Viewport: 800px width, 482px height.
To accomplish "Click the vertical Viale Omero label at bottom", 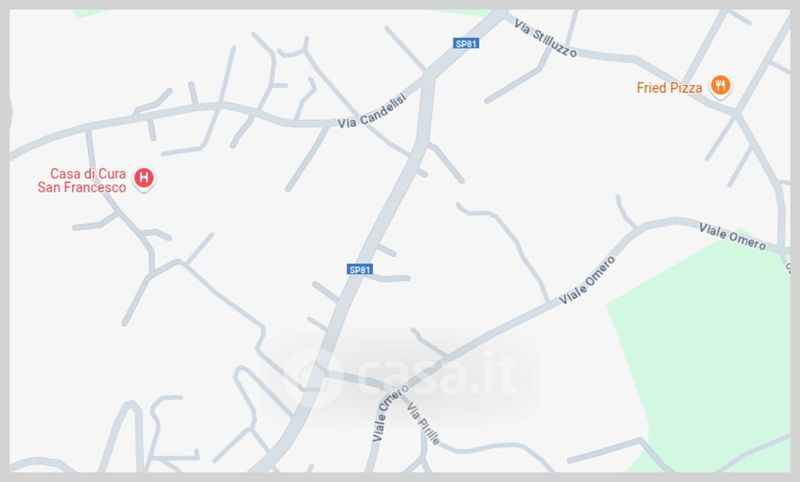I will [390, 413].
